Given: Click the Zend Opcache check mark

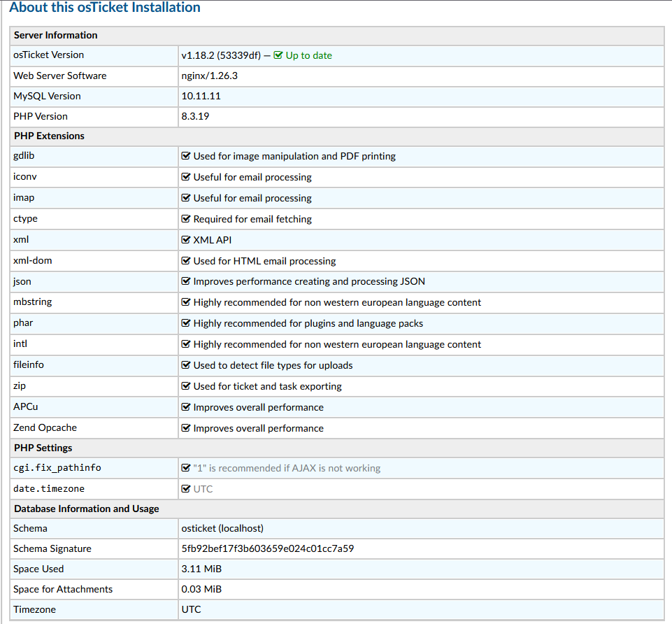Looking at the screenshot, I should [186, 427].
